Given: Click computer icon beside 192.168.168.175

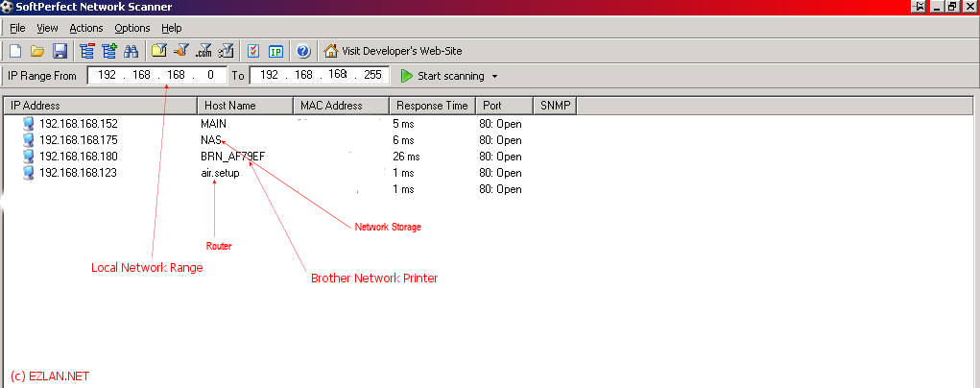Looking at the screenshot, I should point(28,140).
